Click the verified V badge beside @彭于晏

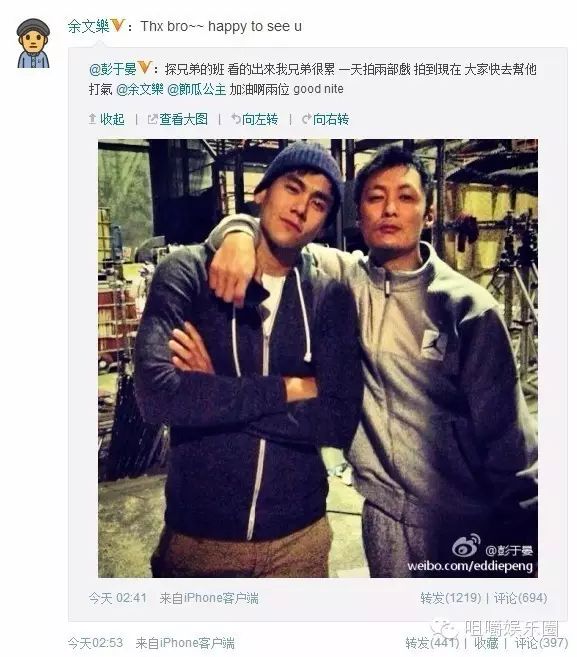click(144, 67)
